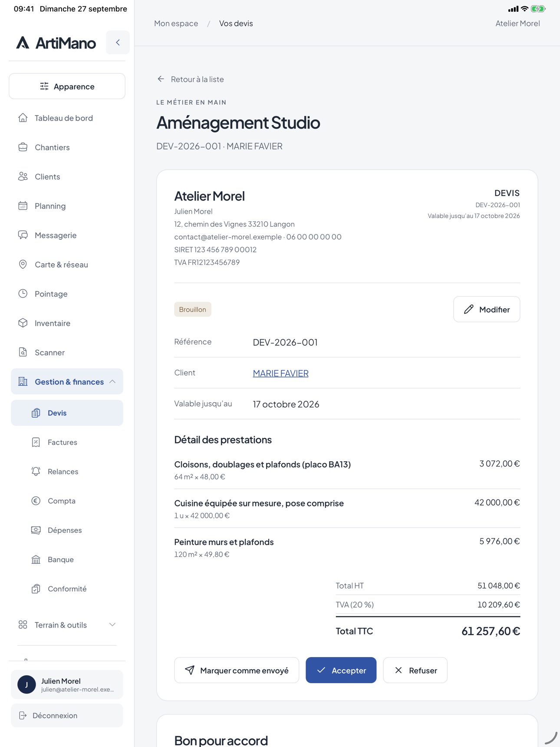Click the Pointage clock icon

[23, 294]
